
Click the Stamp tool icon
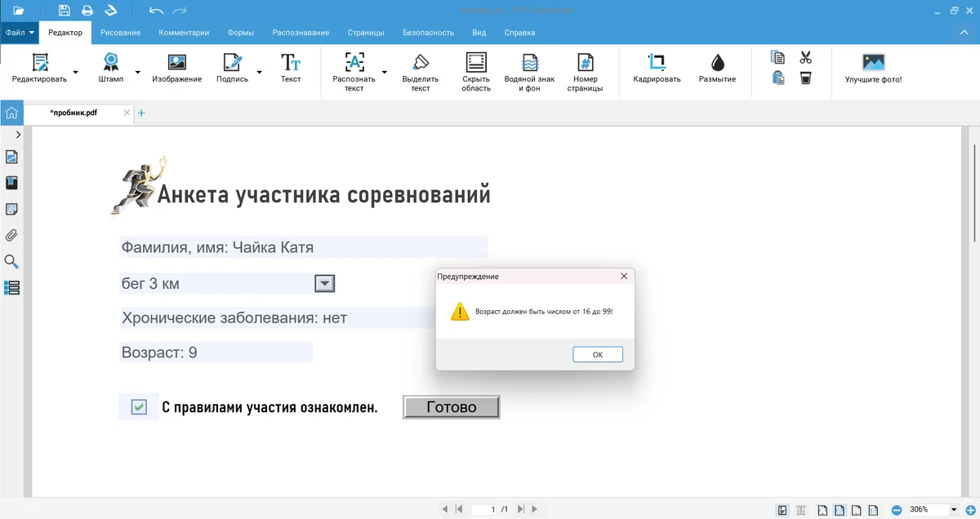(110, 63)
